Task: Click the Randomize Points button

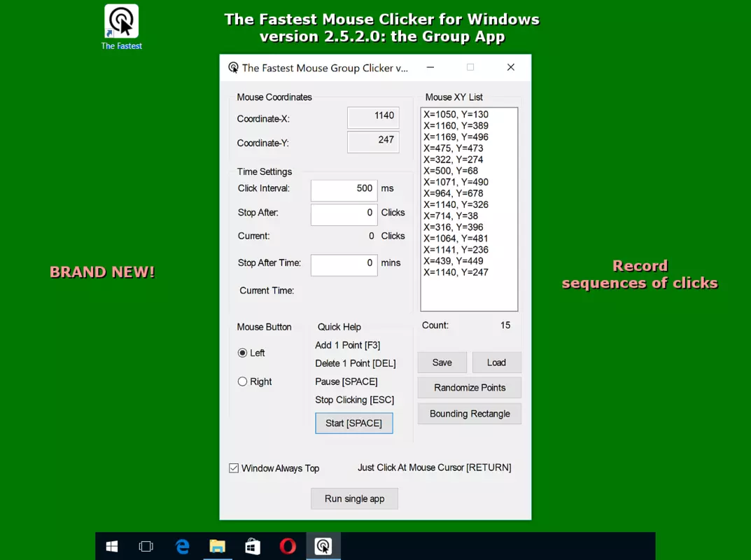Action: (x=470, y=388)
